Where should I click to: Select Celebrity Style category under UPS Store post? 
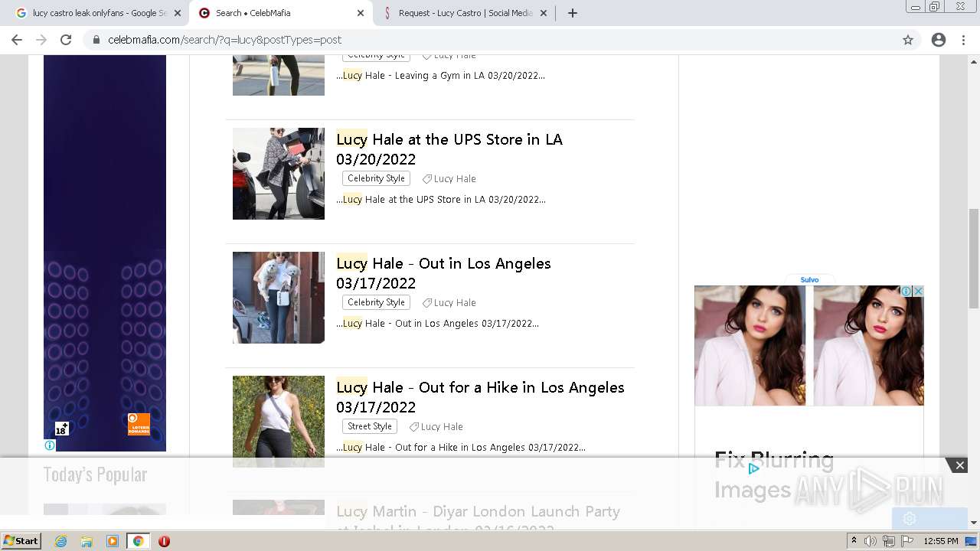pyautogui.click(x=376, y=178)
